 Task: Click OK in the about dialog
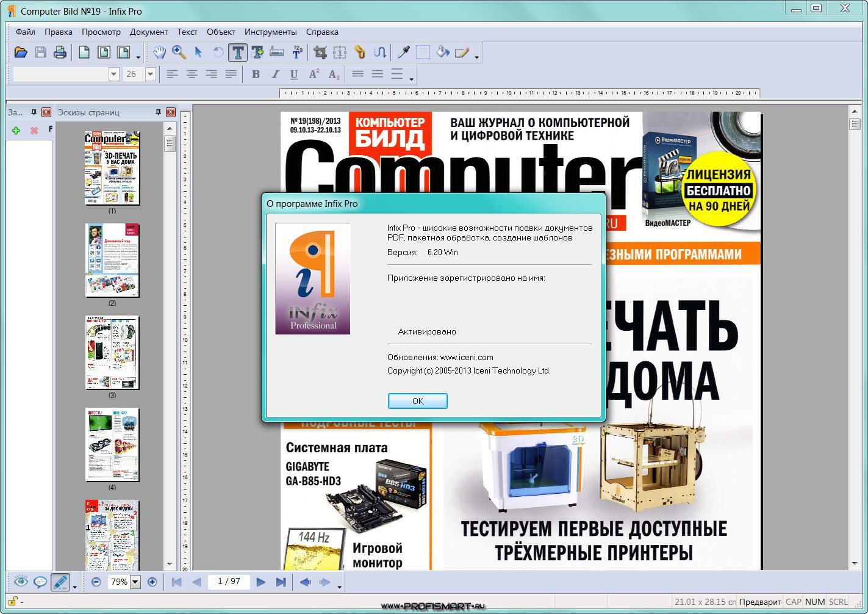click(418, 401)
